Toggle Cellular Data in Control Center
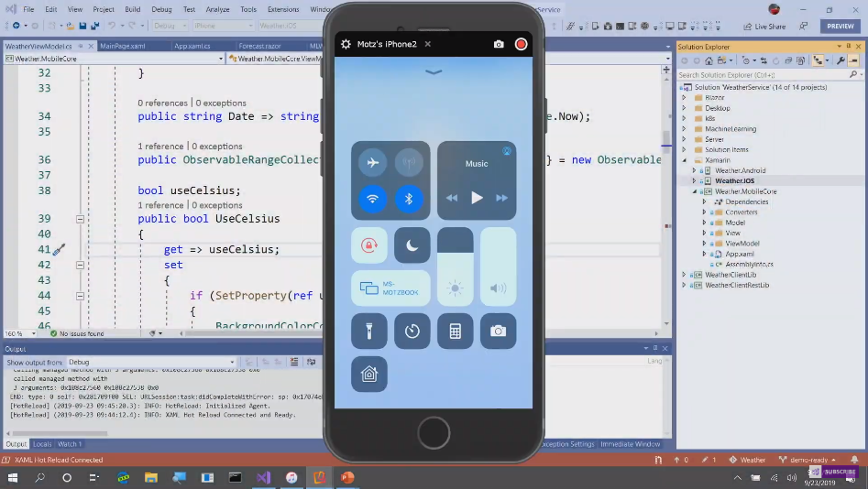Viewport: 868px width, 489px height. point(409,163)
